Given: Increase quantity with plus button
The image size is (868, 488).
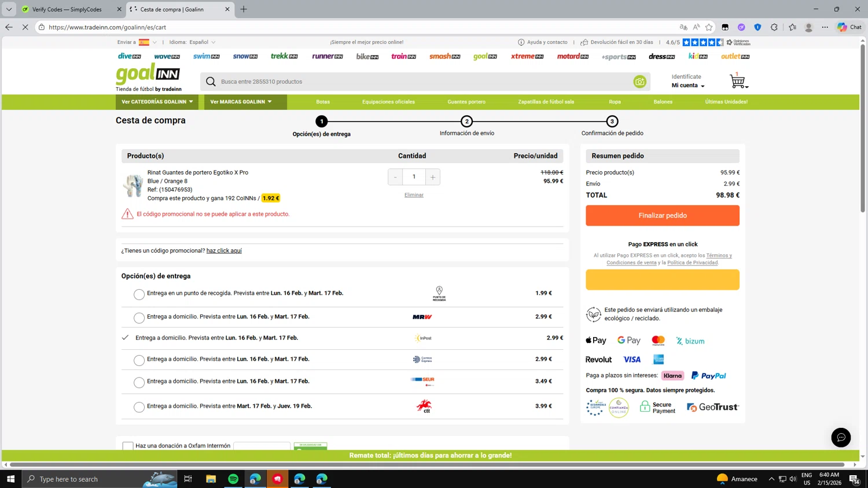Looking at the screenshot, I should pyautogui.click(x=433, y=177).
